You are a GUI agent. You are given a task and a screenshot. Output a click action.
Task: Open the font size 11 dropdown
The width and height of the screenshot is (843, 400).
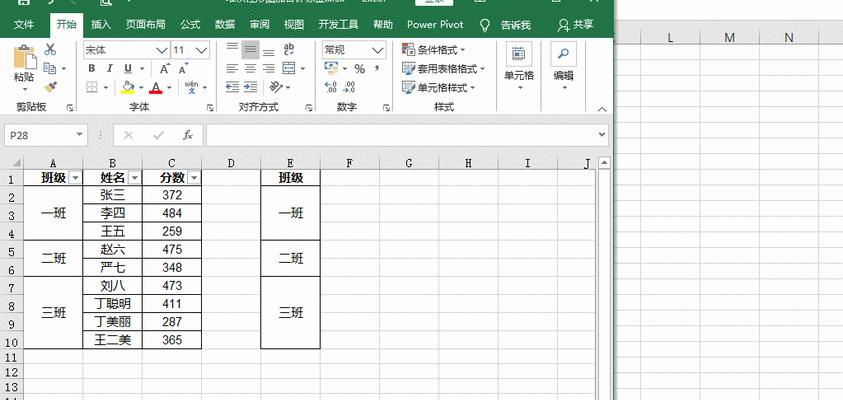pos(202,51)
